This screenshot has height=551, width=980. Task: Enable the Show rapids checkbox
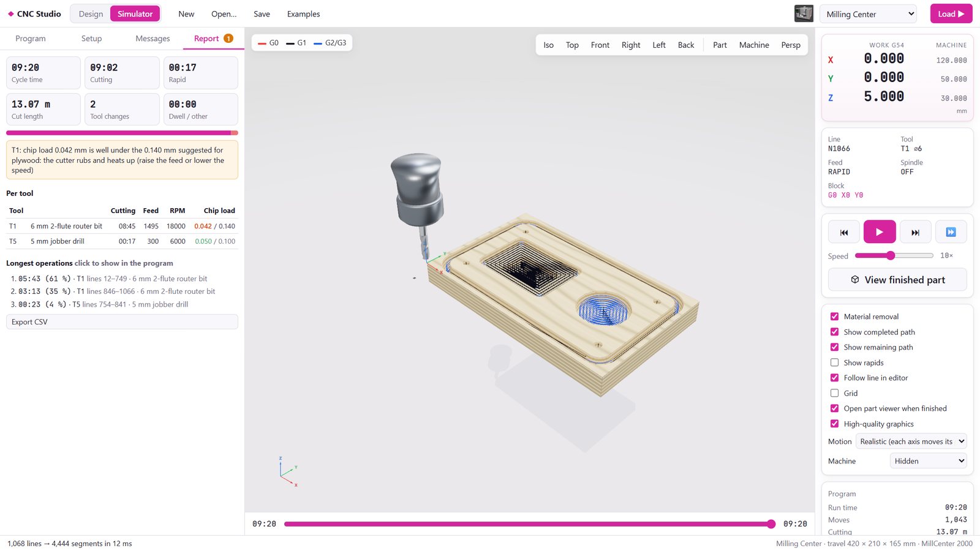[834, 362]
